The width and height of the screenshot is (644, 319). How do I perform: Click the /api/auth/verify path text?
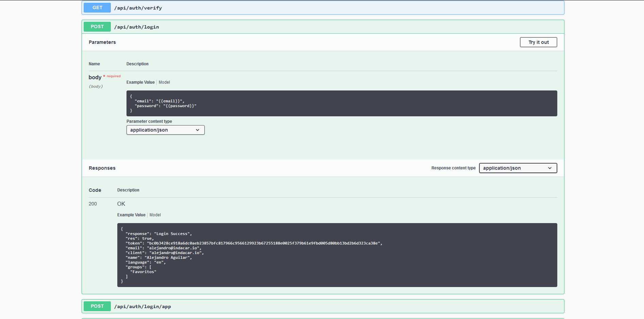click(x=138, y=8)
